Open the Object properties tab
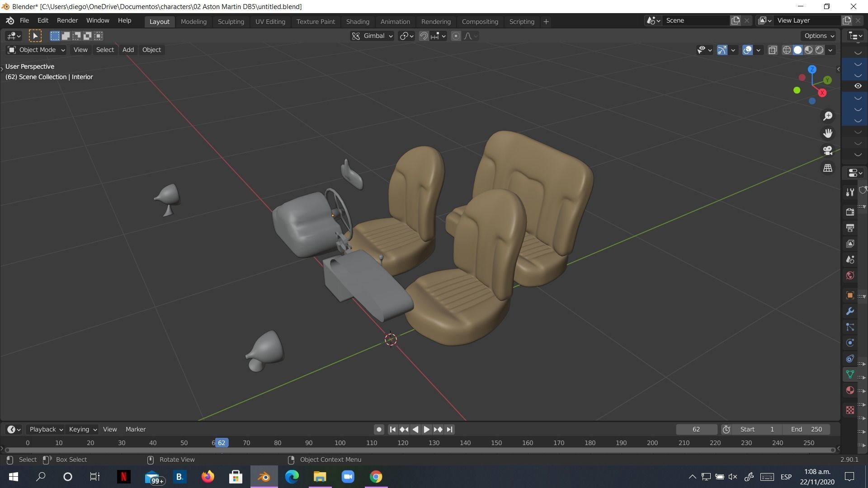This screenshot has height=488, width=868. [x=850, y=295]
